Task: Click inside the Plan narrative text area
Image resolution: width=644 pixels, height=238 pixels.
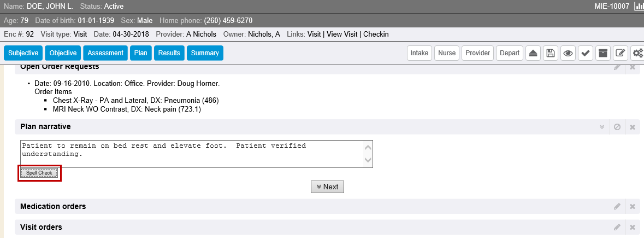Action: 191,154
